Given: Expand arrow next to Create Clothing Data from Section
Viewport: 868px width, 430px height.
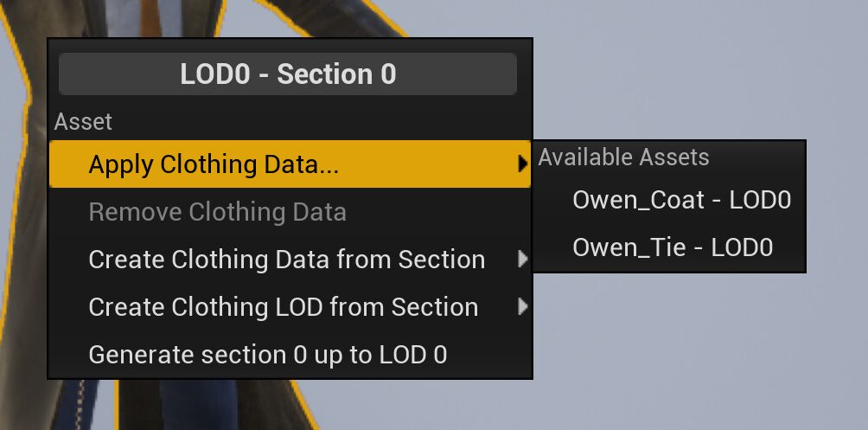Looking at the screenshot, I should click(x=522, y=260).
